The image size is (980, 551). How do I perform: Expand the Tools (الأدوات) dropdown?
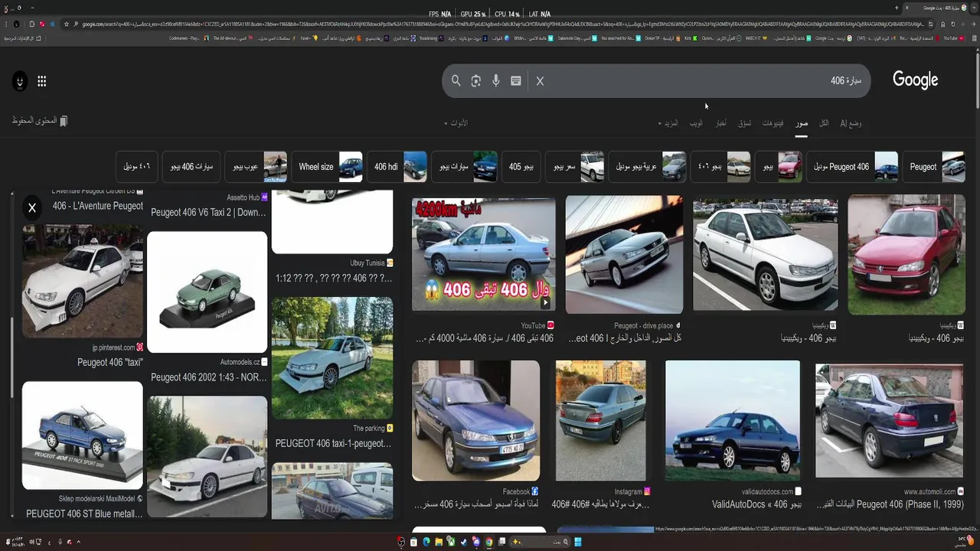click(x=456, y=123)
